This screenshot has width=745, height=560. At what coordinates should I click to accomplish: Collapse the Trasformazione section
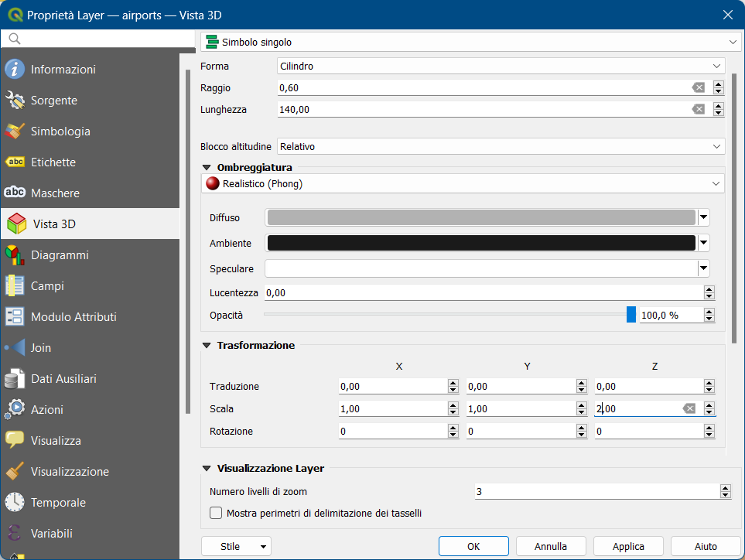(x=207, y=345)
